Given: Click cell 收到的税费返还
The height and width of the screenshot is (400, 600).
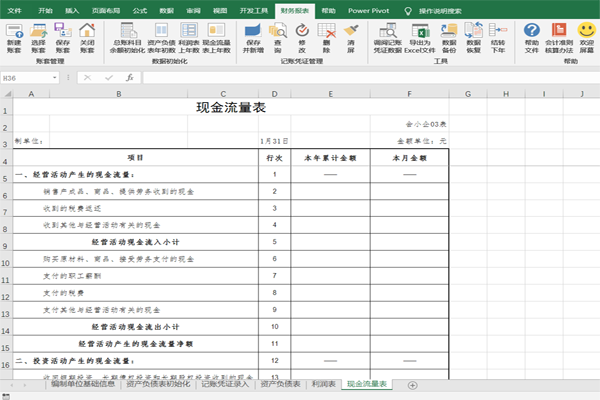Looking at the screenshot, I should pos(135,209).
